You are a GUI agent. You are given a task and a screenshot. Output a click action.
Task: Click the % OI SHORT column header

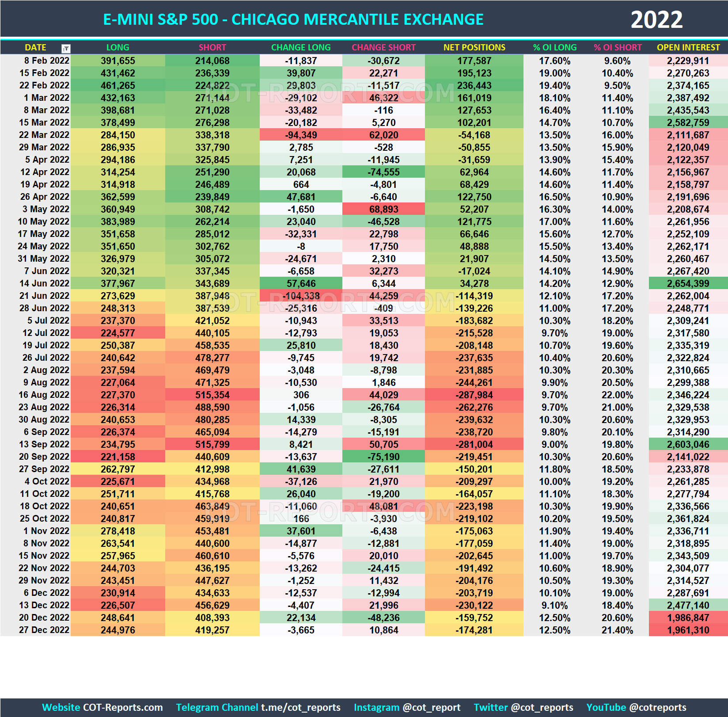point(618,47)
